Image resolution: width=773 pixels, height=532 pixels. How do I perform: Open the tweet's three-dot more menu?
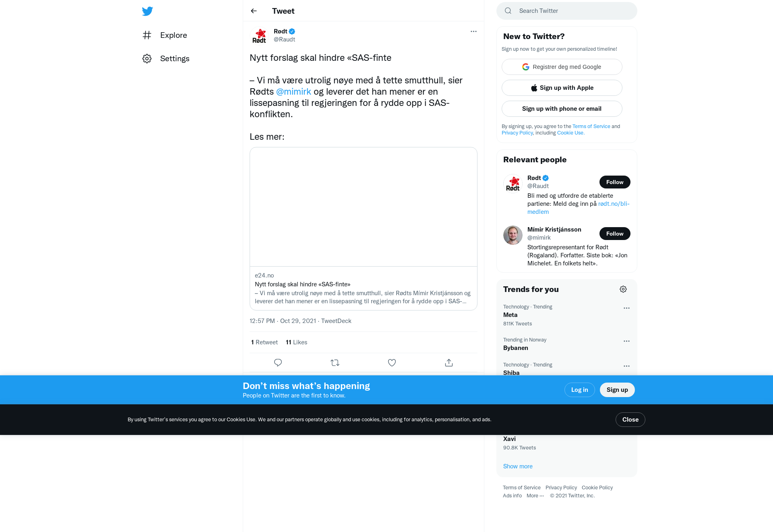point(473,31)
